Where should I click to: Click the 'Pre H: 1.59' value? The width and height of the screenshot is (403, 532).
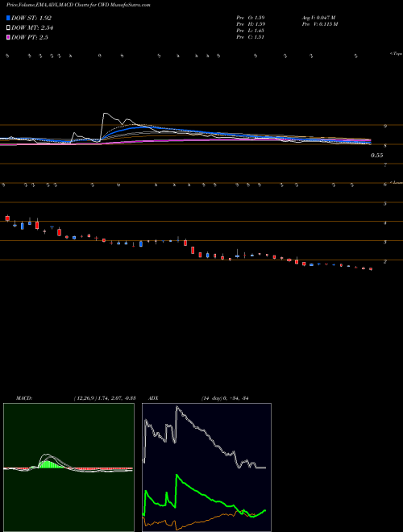tap(251, 24)
